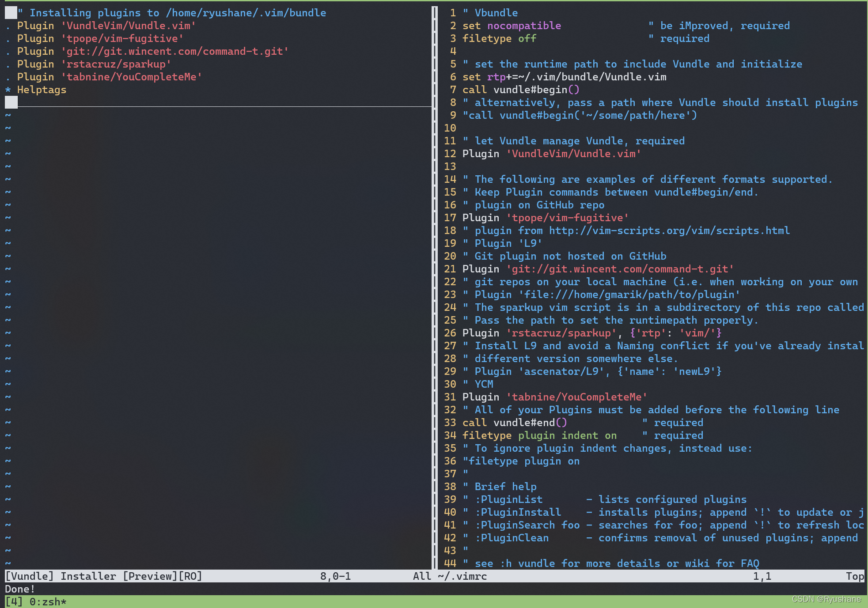868x608 pixels.
Task: Click commented 'filetype plugin on' line 36
Action: [521, 461]
